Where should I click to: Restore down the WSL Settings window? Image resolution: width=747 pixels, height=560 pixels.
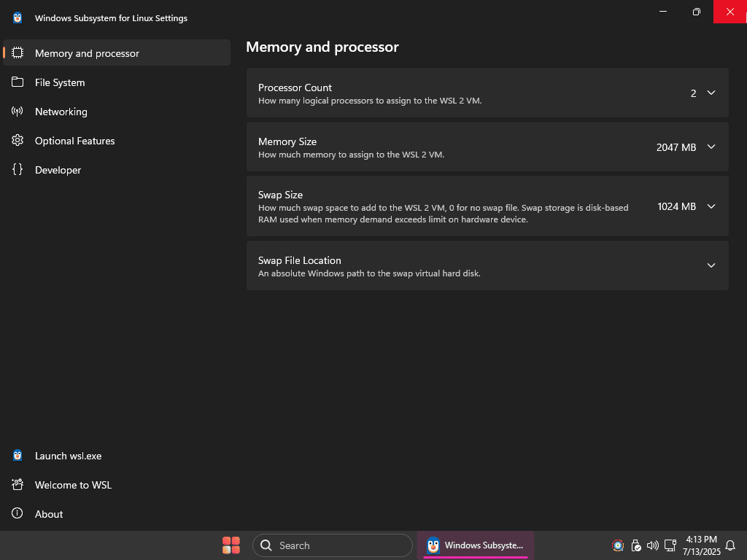(x=697, y=12)
